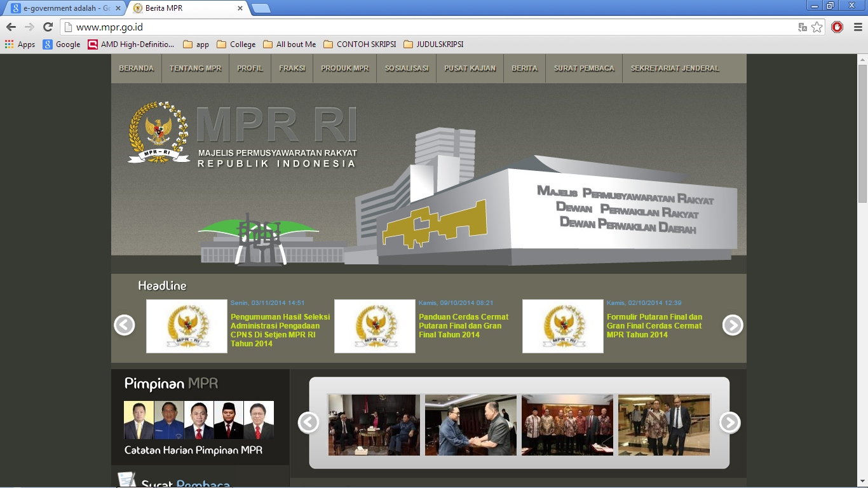Click the Pimpinan MPR heading

coord(171,384)
